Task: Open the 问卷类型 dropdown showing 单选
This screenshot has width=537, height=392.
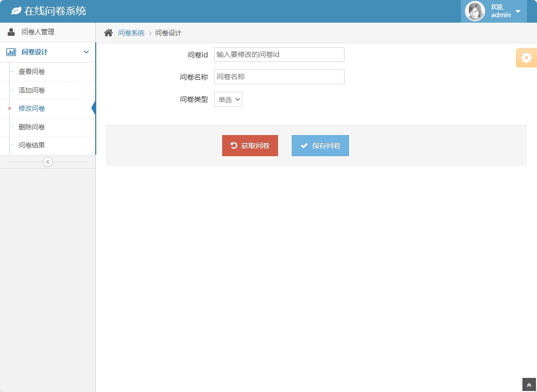Action: [x=228, y=99]
